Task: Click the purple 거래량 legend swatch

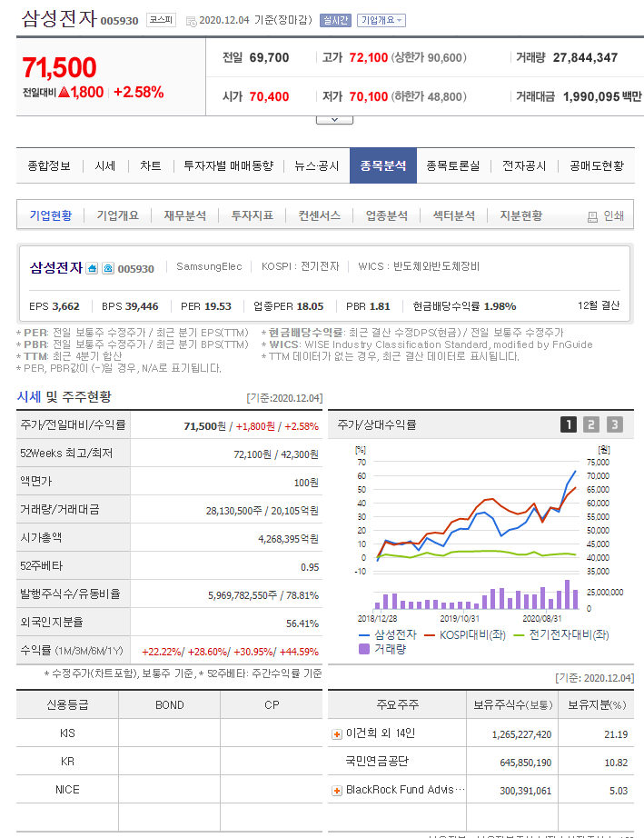Action: (x=364, y=649)
